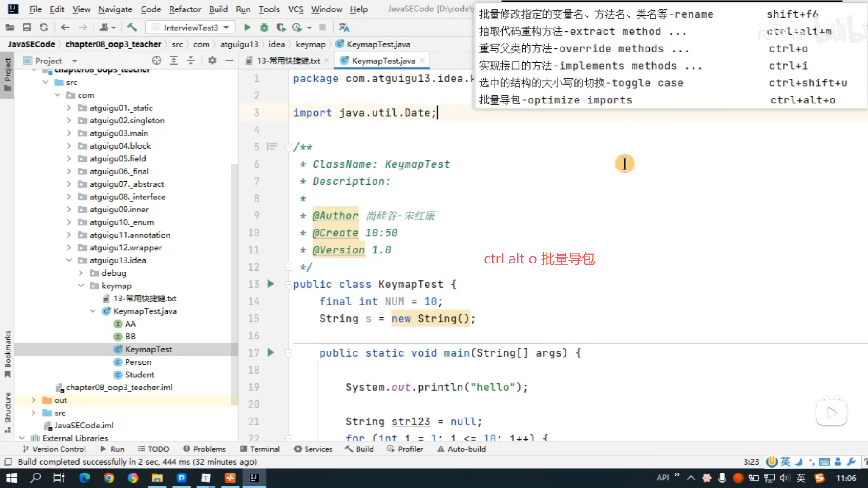Toggle the Bookmarks side panel
The image size is (868, 488).
pos(7,355)
